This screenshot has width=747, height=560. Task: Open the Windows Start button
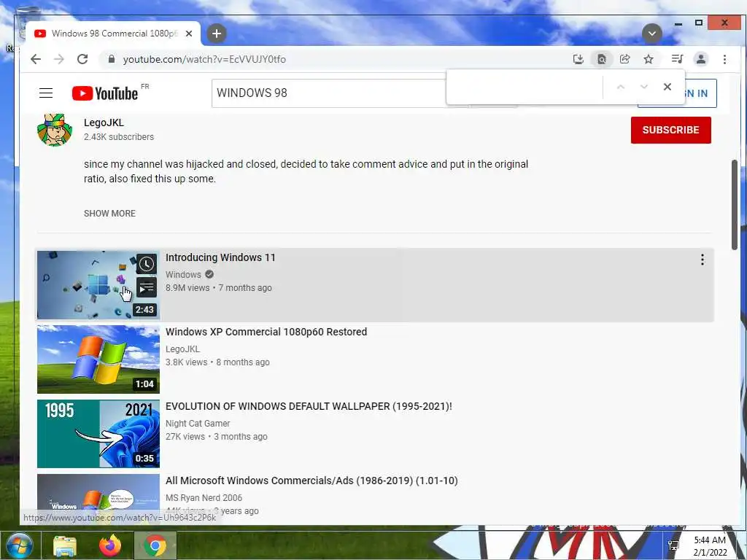[20, 545]
